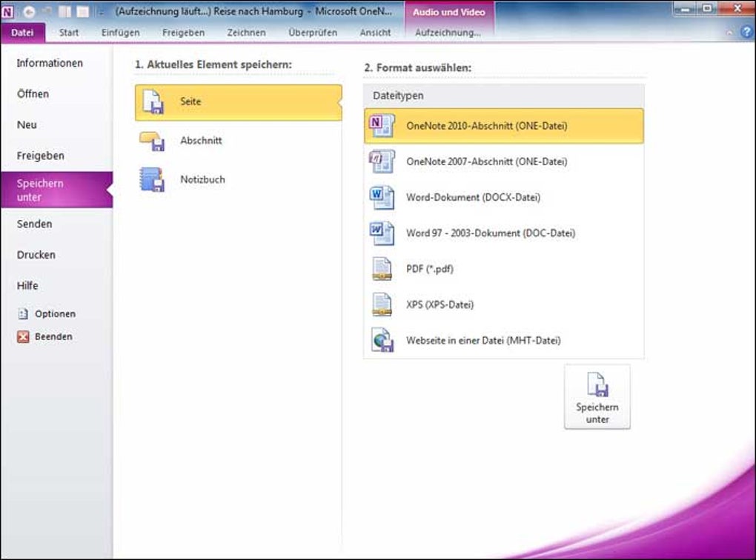The height and width of the screenshot is (560, 756).
Task: Click the Seite page save icon
Action: click(153, 101)
